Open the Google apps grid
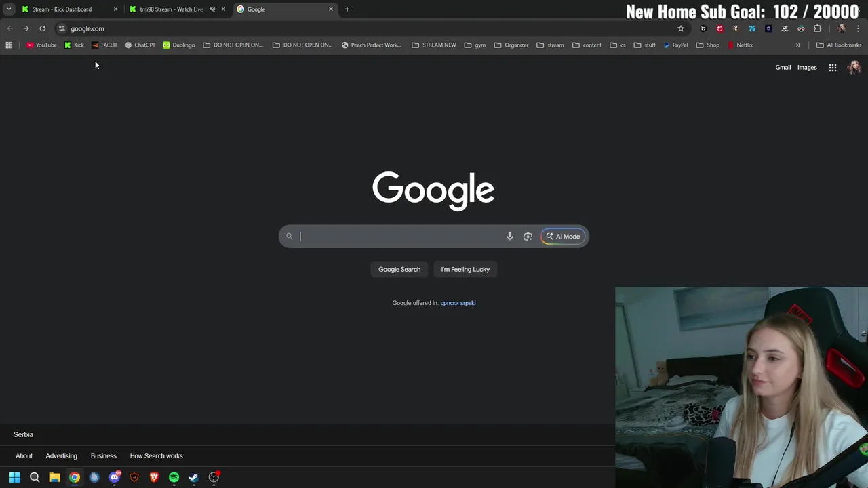This screenshot has width=868, height=488. (x=833, y=67)
